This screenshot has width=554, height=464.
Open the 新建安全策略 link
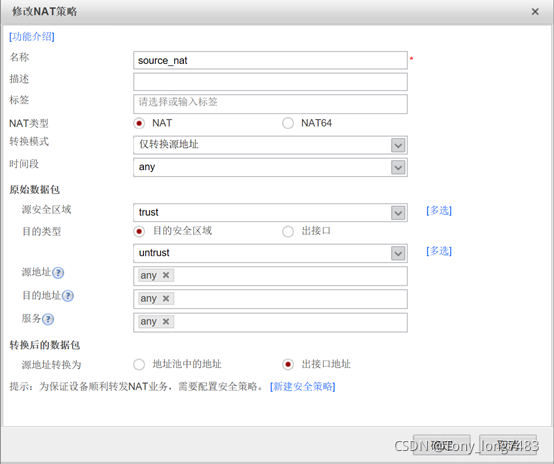coord(302,387)
